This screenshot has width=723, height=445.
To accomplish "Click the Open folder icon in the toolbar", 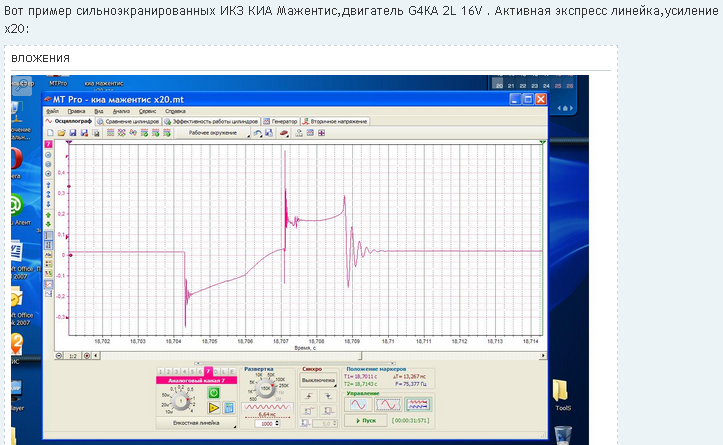I will [61, 133].
